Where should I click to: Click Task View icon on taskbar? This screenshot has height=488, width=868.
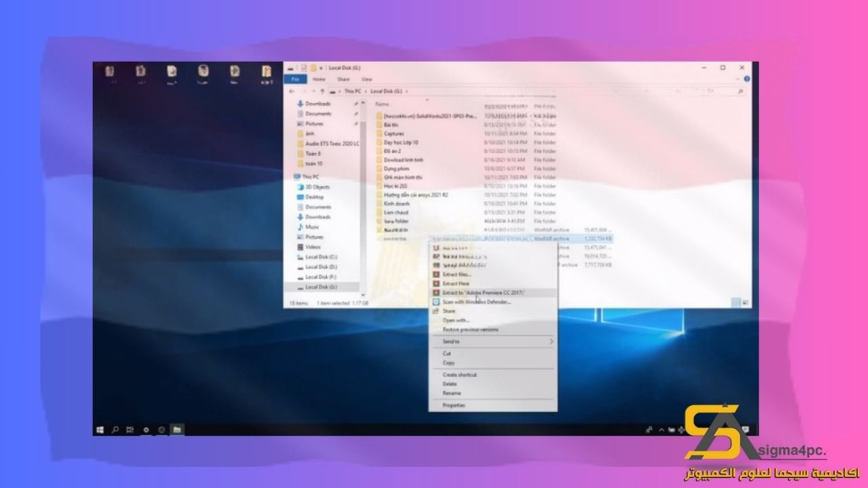(x=130, y=430)
